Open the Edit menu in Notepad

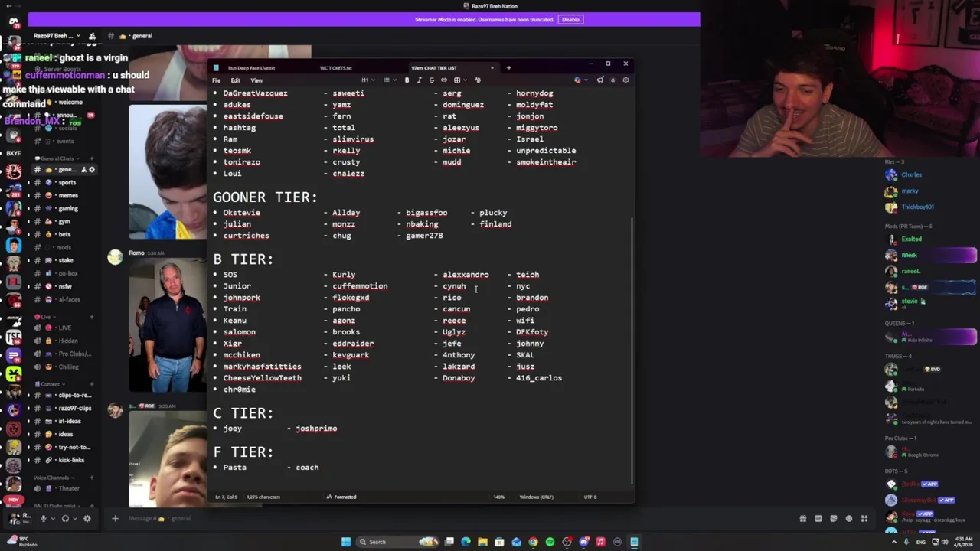tap(236, 80)
